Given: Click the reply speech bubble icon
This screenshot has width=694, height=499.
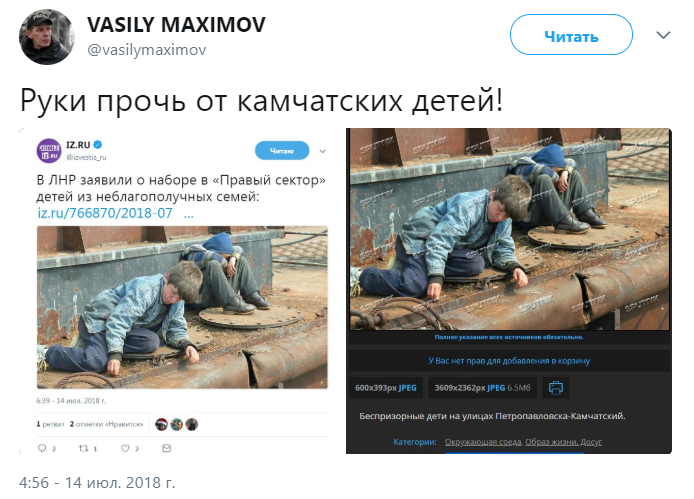Looking at the screenshot, I should [x=42, y=448].
